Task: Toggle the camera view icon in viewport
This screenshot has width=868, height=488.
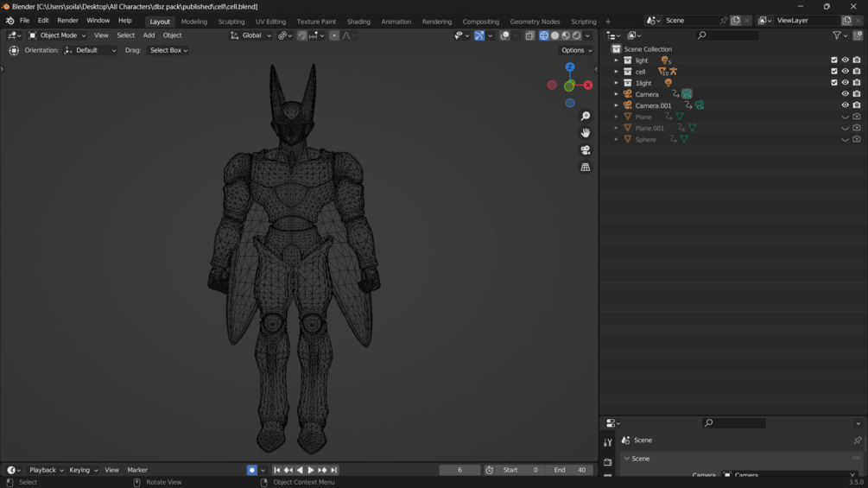Action: [x=586, y=150]
